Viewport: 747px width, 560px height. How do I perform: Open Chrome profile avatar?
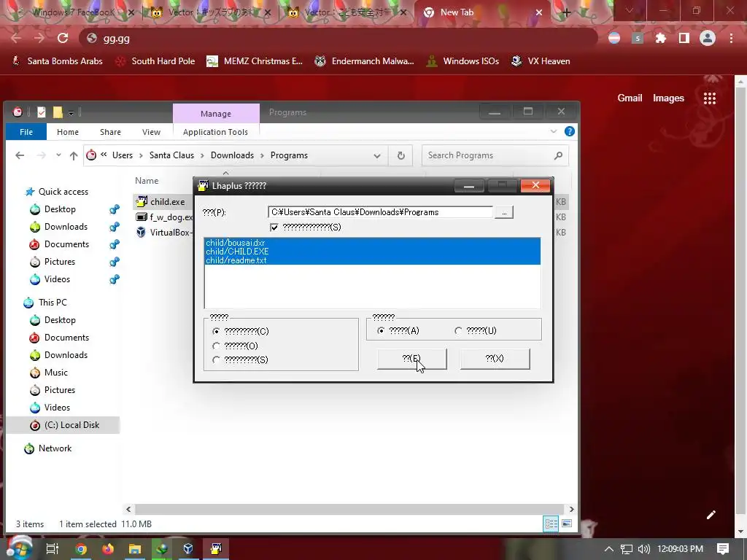(x=708, y=38)
